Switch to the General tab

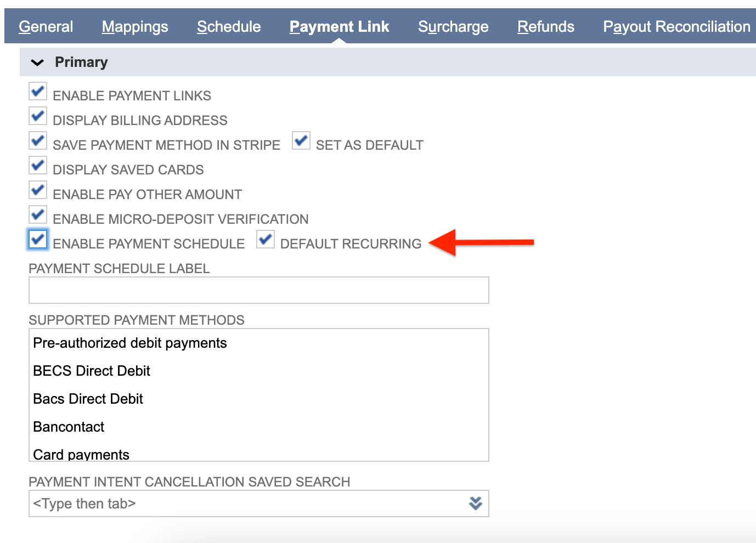point(46,26)
